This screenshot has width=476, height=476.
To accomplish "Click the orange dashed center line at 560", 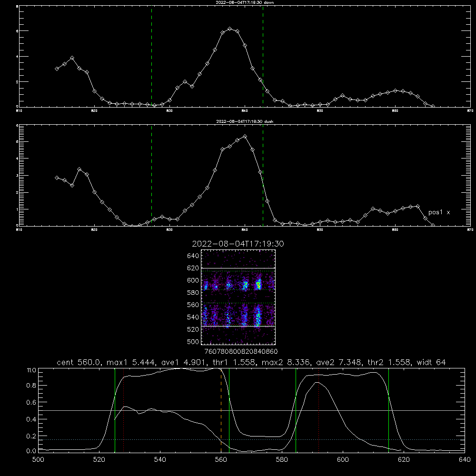I will 221,410.
